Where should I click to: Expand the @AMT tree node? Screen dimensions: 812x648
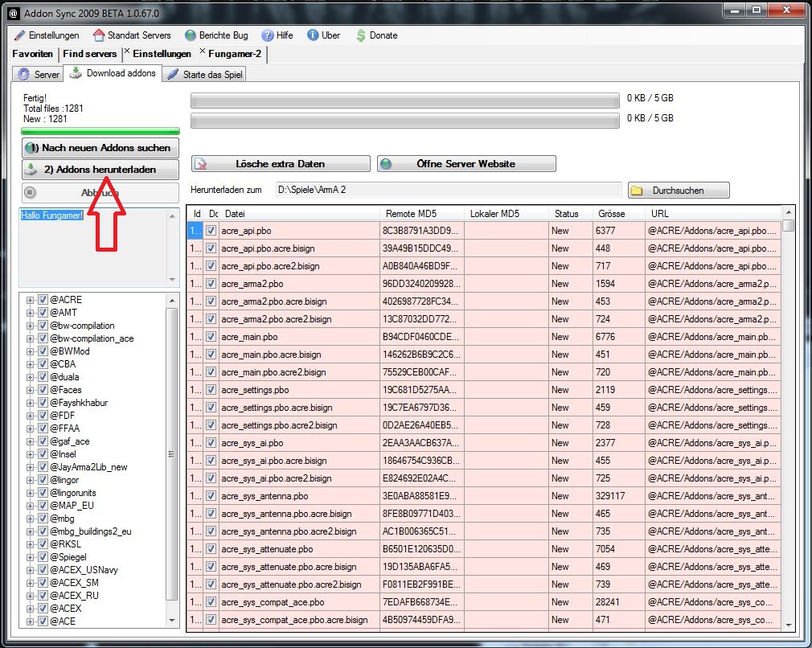point(31,313)
